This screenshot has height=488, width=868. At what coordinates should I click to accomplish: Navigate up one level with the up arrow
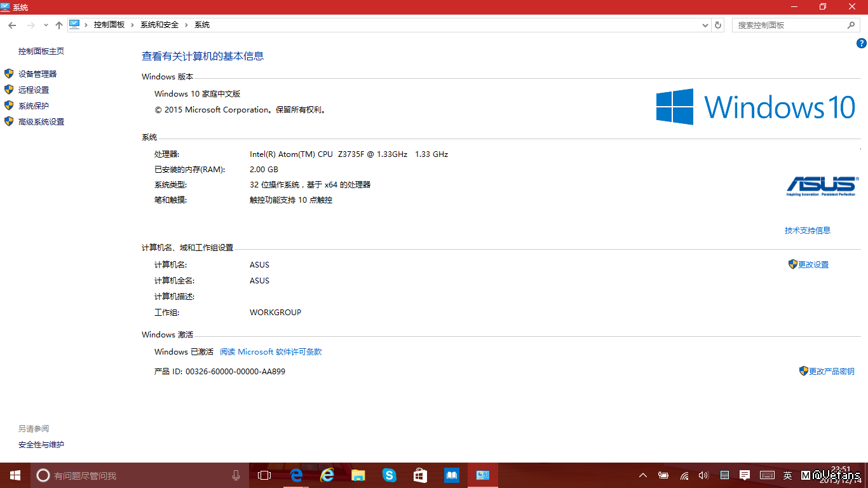pos(59,25)
